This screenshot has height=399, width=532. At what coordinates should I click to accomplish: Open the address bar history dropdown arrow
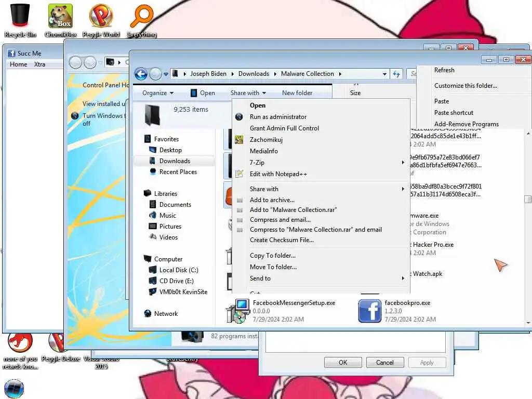(384, 74)
